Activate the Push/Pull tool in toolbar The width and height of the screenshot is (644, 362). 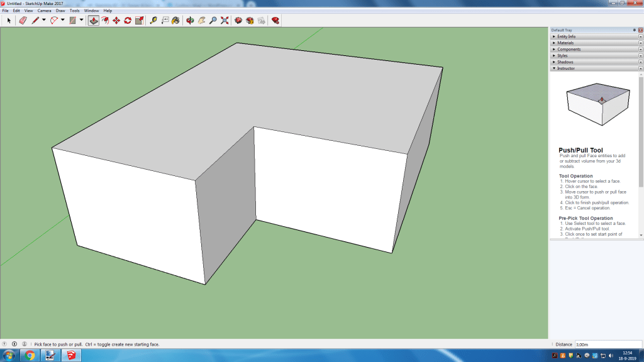point(93,20)
